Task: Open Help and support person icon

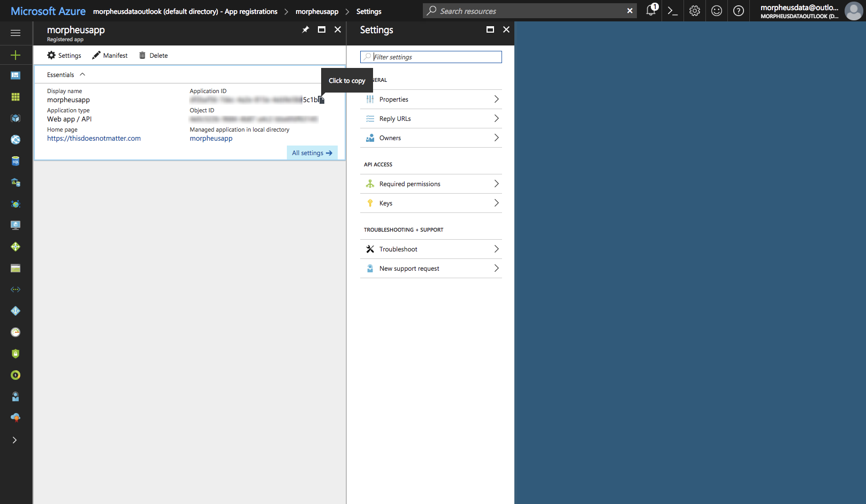Action: pos(16,396)
